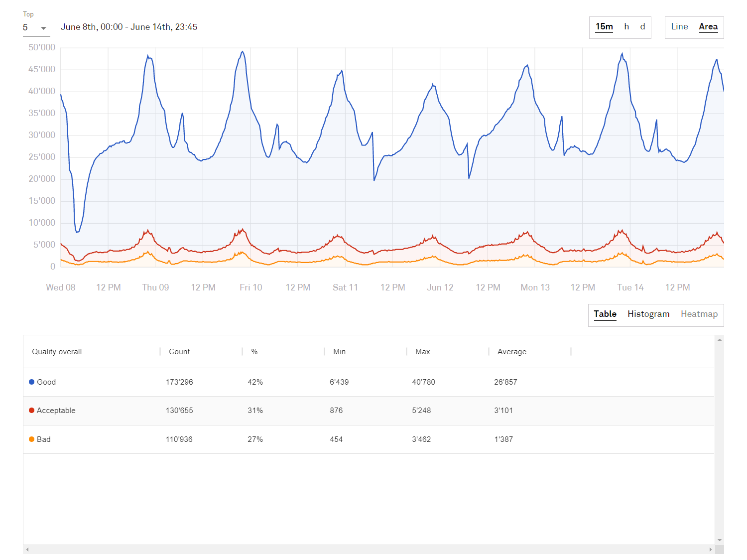Switch interval to hours (h)
Screen dimensions: 747x560
click(626, 27)
